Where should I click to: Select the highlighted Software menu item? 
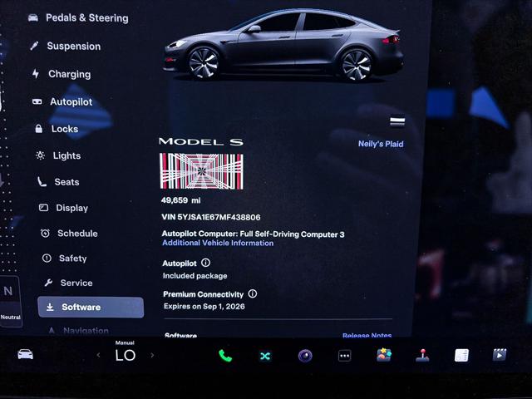coord(91,307)
